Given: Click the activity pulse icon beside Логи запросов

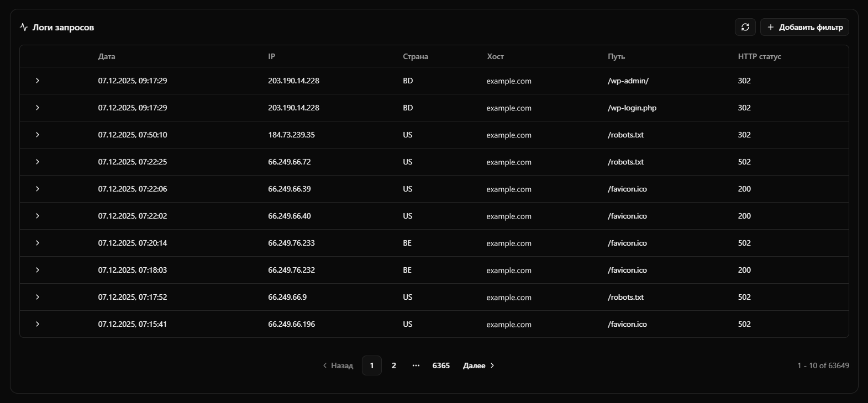Looking at the screenshot, I should point(24,27).
